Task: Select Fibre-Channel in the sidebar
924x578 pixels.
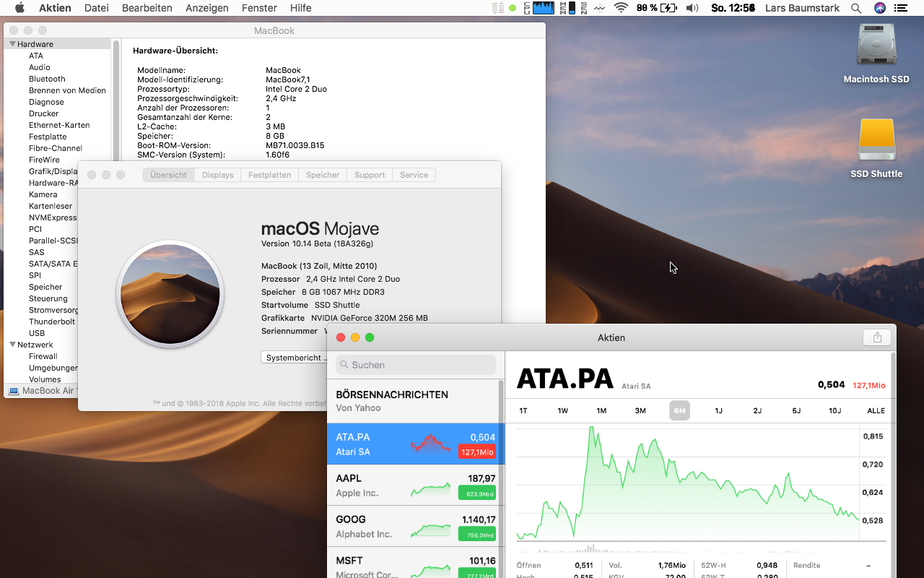Action: point(56,148)
